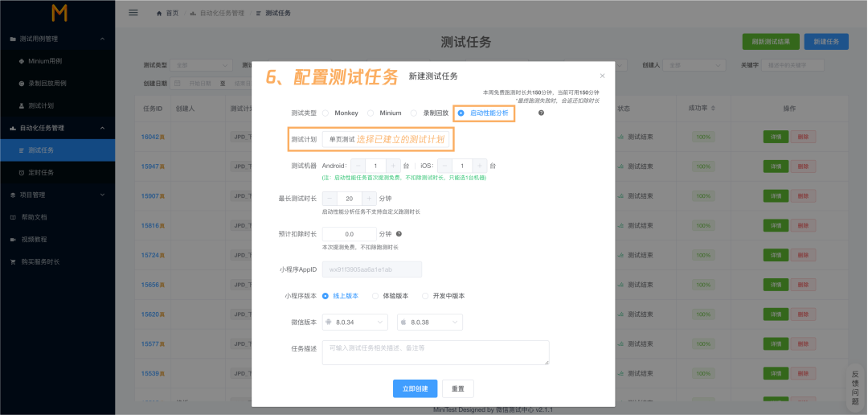Image resolution: width=868 pixels, height=415 pixels.
Task: Open task ID 15724 link
Action: [x=150, y=255]
